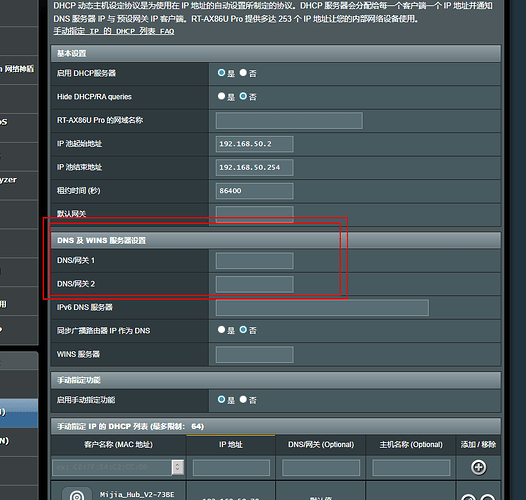Click the Mijia_Hub_V2-73BE device icon

click(x=77, y=494)
